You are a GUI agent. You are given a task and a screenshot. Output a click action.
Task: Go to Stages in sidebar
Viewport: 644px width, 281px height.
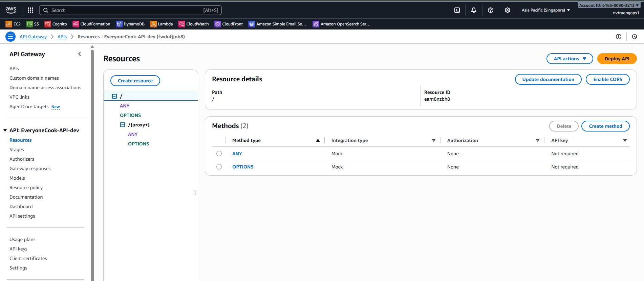coord(17,149)
